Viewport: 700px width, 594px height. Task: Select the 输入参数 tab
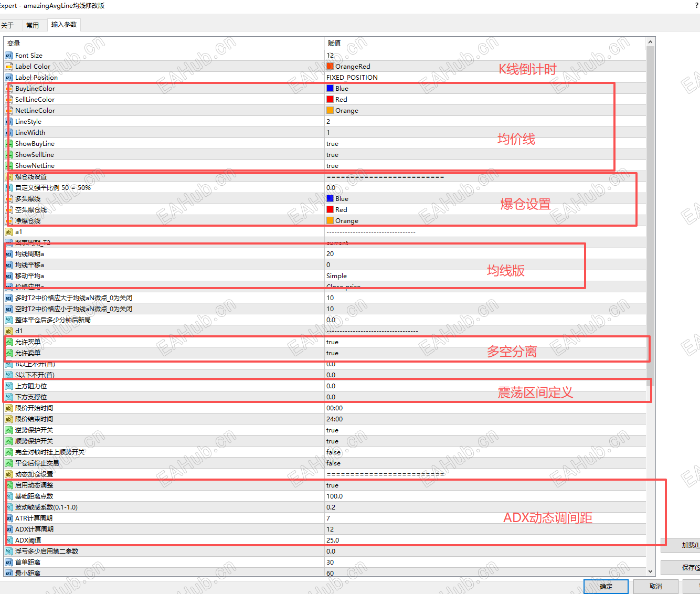[x=64, y=25]
